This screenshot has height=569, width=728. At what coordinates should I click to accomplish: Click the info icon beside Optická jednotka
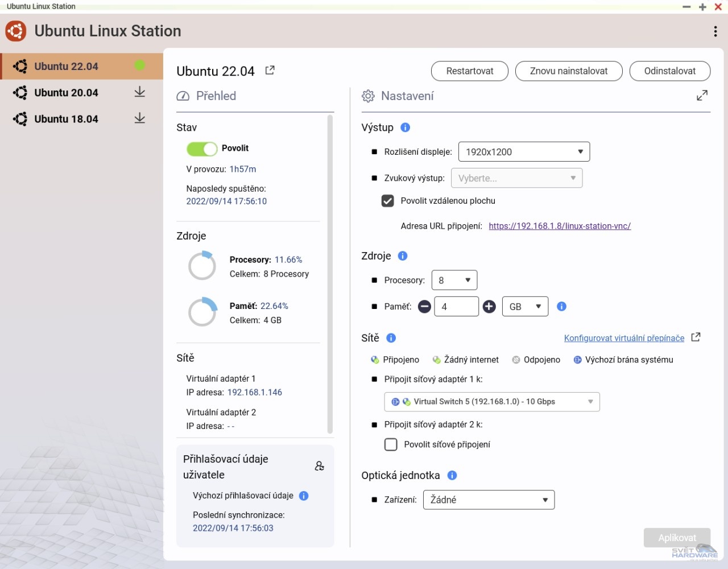click(452, 475)
